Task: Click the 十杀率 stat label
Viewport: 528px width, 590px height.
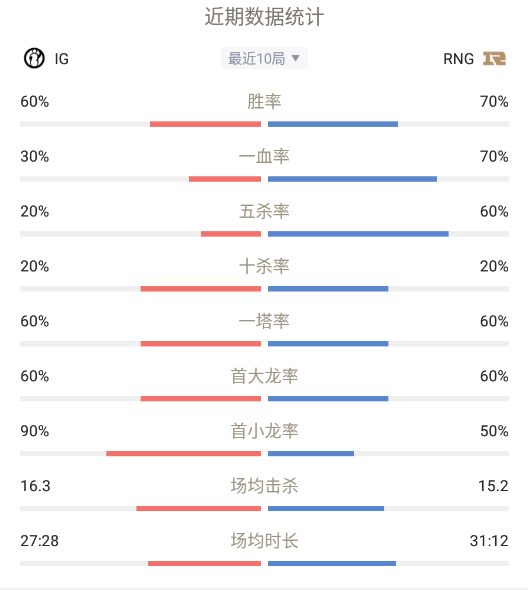Action: (x=264, y=266)
